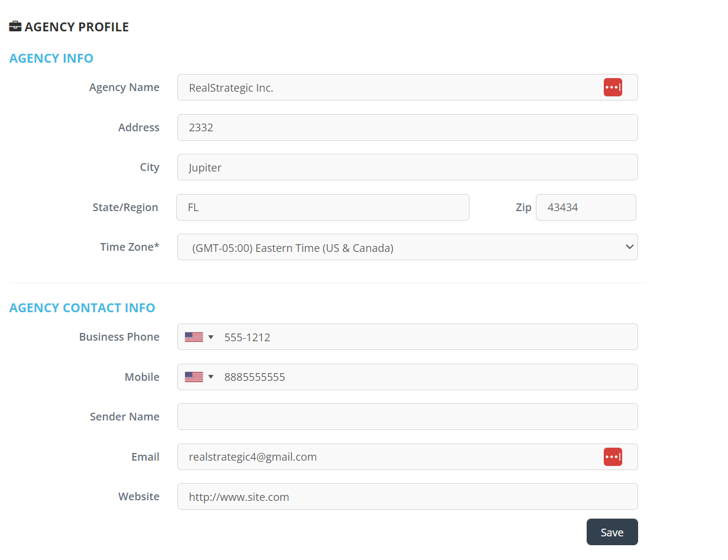Click the Zip field showing 43434
This screenshot has width=728, height=560.
[x=585, y=208]
